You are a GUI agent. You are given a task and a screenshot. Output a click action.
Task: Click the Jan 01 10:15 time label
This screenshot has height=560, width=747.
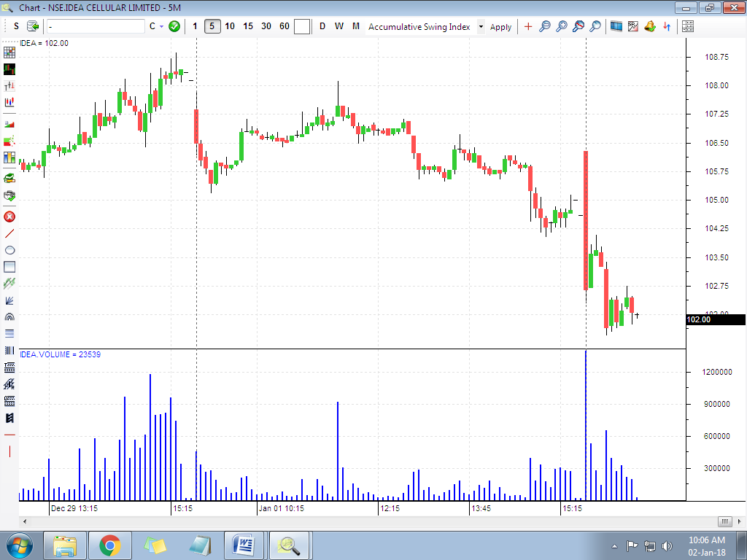(x=281, y=508)
